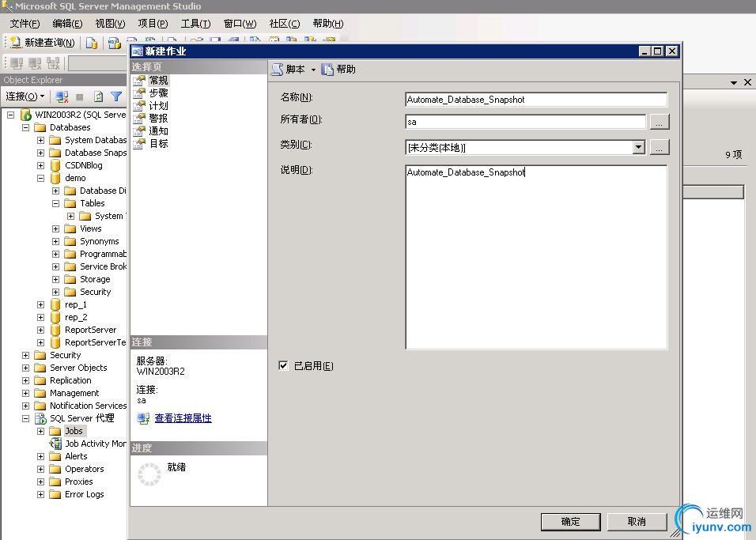The width and height of the screenshot is (756, 540).
Task: Open the Script dropdown arrow
Action: pos(313,70)
